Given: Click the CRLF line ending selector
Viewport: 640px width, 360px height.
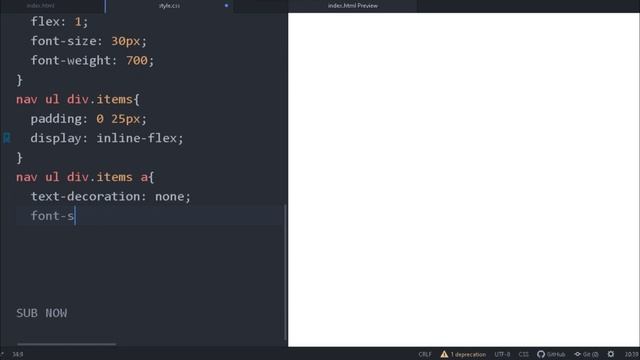Looking at the screenshot, I should point(424,354).
